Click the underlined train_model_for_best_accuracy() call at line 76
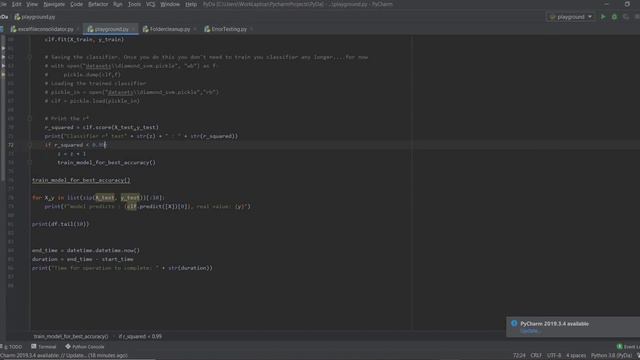The width and height of the screenshot is (640, 360). coord(81,180)
